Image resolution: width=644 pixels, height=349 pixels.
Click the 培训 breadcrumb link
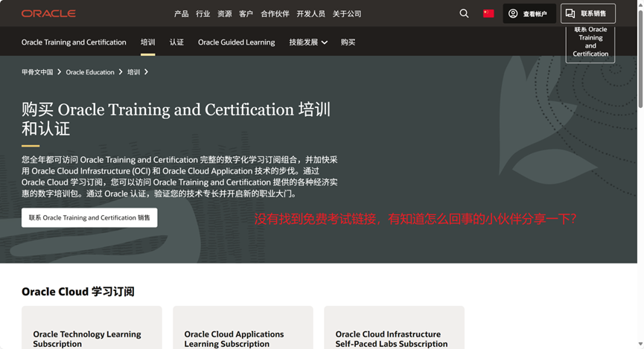[x=133, y=72]
